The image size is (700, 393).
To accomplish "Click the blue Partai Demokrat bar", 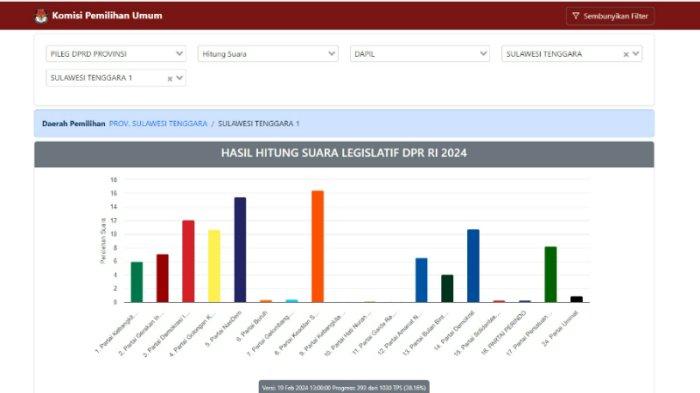I will tap(473, 266).
